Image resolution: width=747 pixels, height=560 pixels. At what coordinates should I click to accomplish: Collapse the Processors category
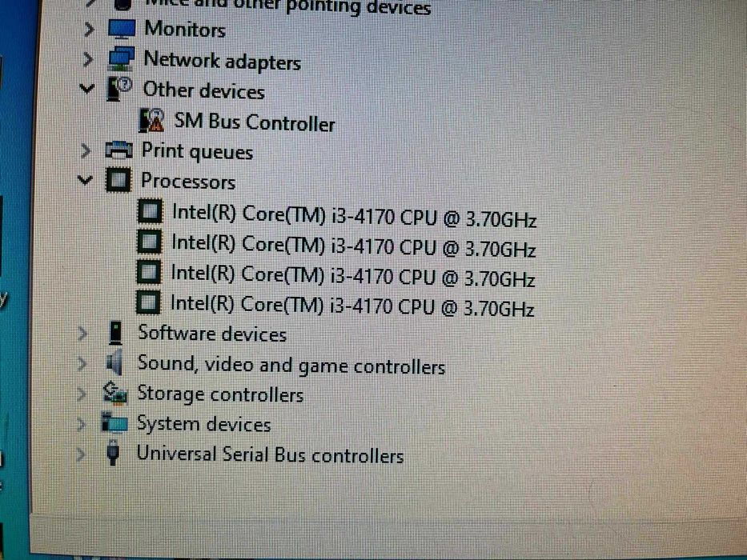tap(85, 180)
